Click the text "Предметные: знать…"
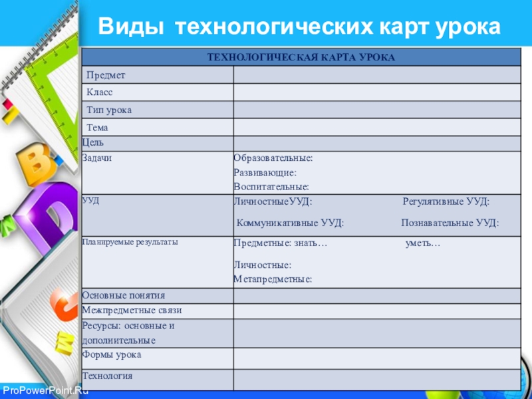The height and width of the screenshot is (399, 532). pos(280,243)
